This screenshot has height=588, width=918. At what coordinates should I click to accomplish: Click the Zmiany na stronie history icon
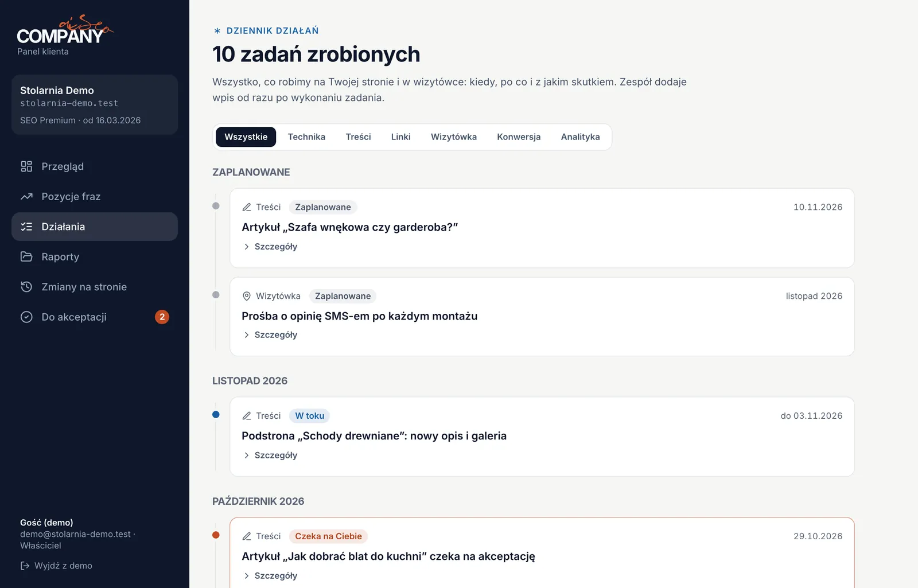[26, 287]
